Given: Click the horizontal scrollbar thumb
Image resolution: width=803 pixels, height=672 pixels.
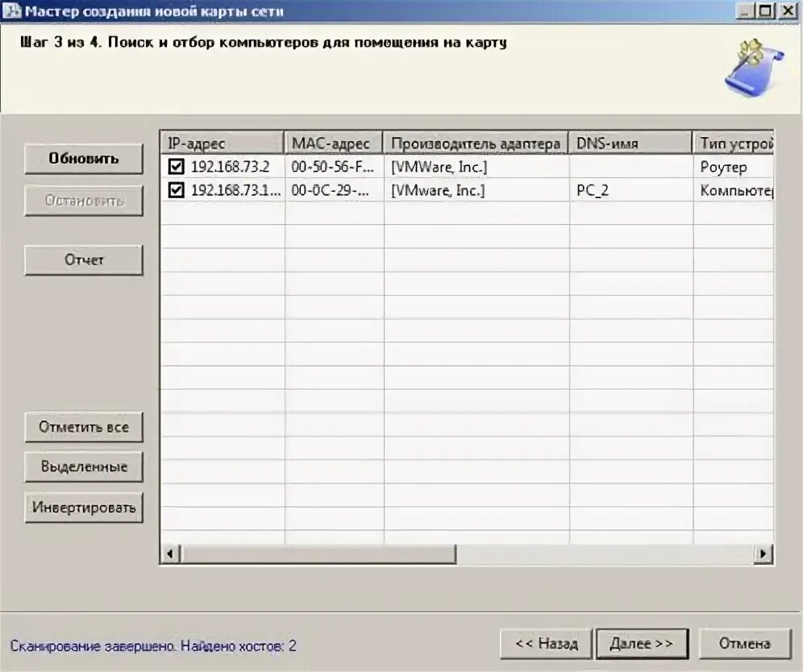Looking at the screenshot, I should coord(318,554).
